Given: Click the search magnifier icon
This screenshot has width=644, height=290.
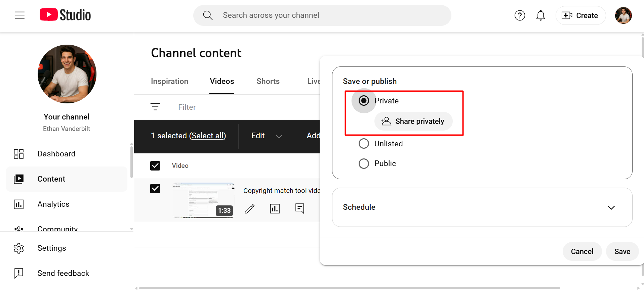Looking at the screenshot, I should [x=208, y=15].
